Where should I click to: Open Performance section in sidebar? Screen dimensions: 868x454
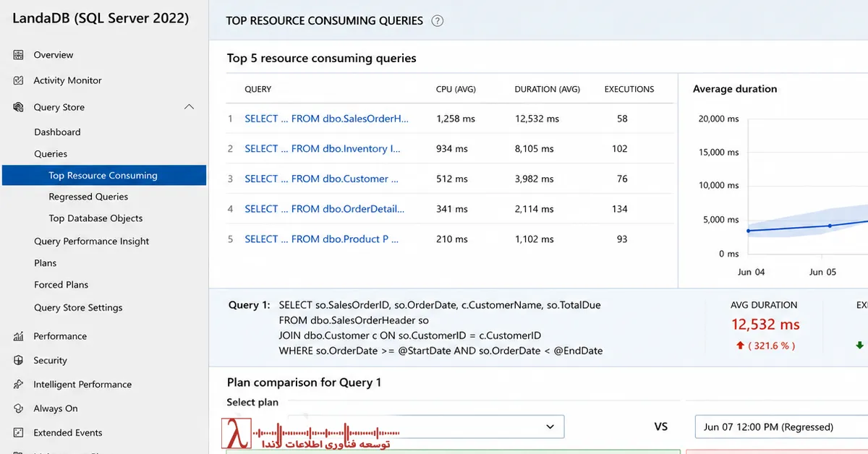pos(60,336)
